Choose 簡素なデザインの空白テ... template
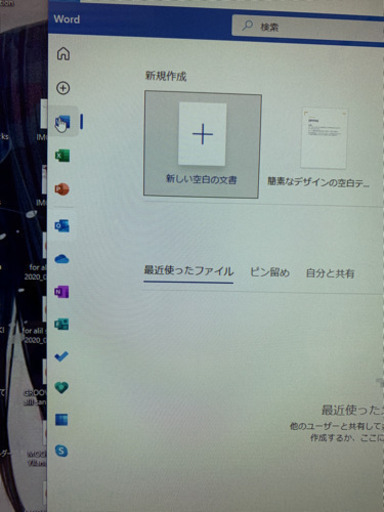 [x=320, y=147]
